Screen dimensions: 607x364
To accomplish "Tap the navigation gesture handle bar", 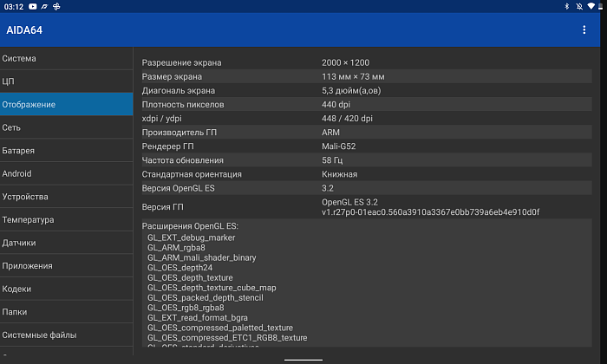I will click(x=303, y=360).
